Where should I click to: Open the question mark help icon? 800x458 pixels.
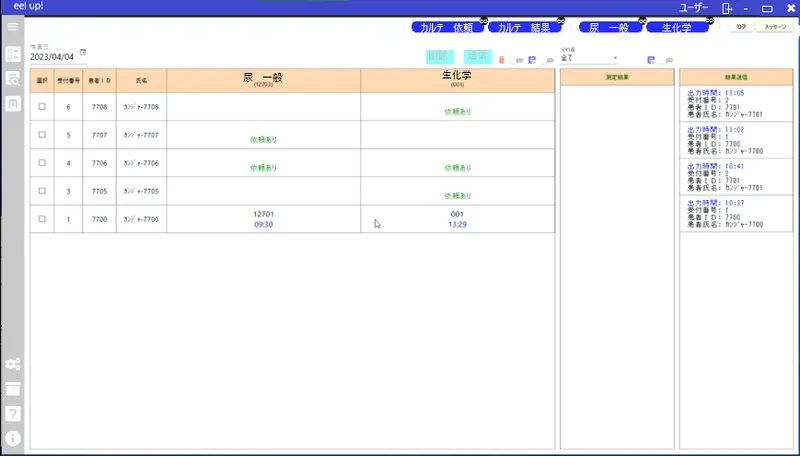pyautogui.click(x=13, y=413)
